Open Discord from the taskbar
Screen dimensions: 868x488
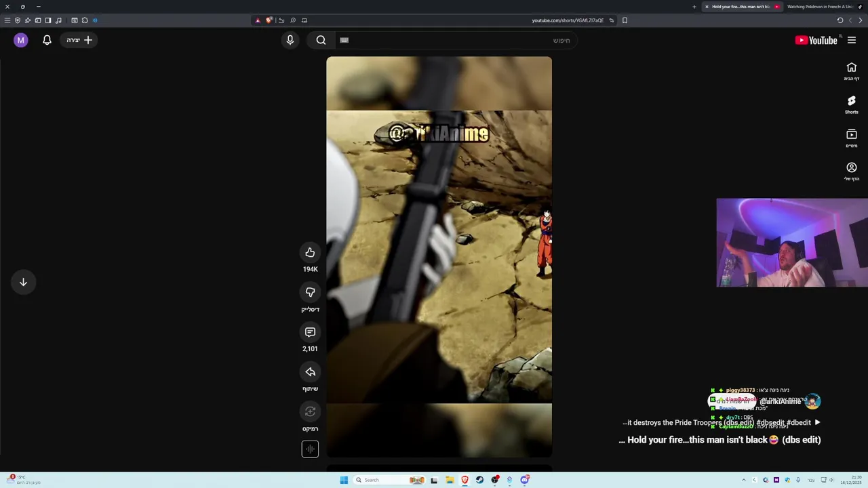coord(524,480)
